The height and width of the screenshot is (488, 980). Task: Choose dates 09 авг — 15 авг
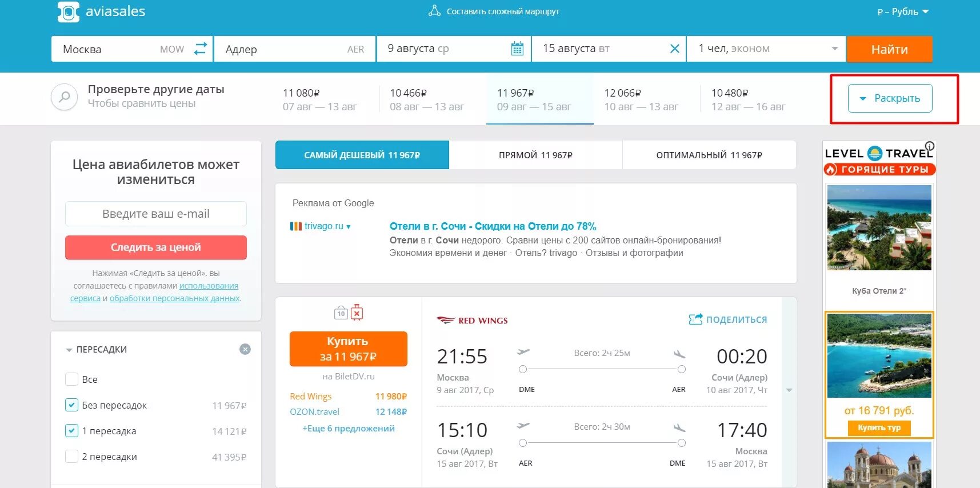[539, 99]
